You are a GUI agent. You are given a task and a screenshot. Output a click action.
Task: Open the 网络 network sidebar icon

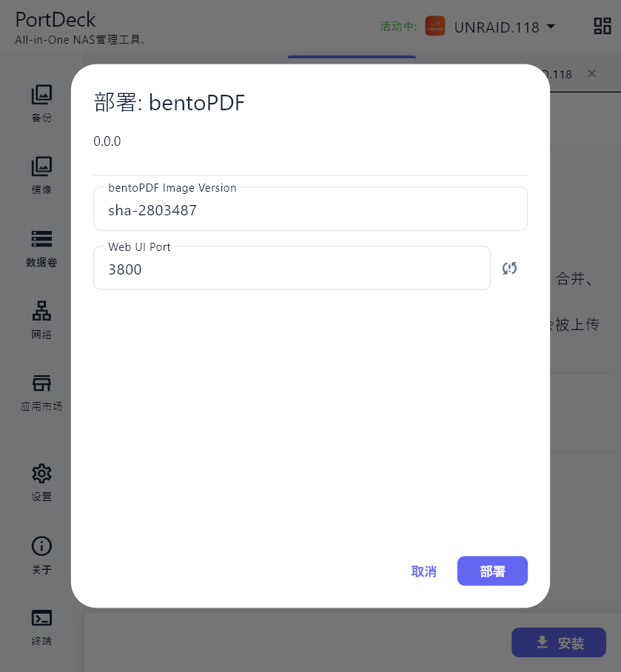(41, 311)
